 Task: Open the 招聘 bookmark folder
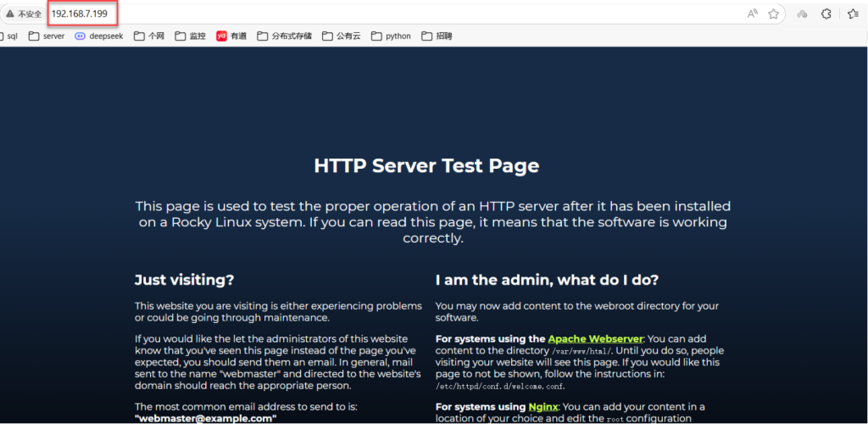pyautogui.click(x=437, y=36)
